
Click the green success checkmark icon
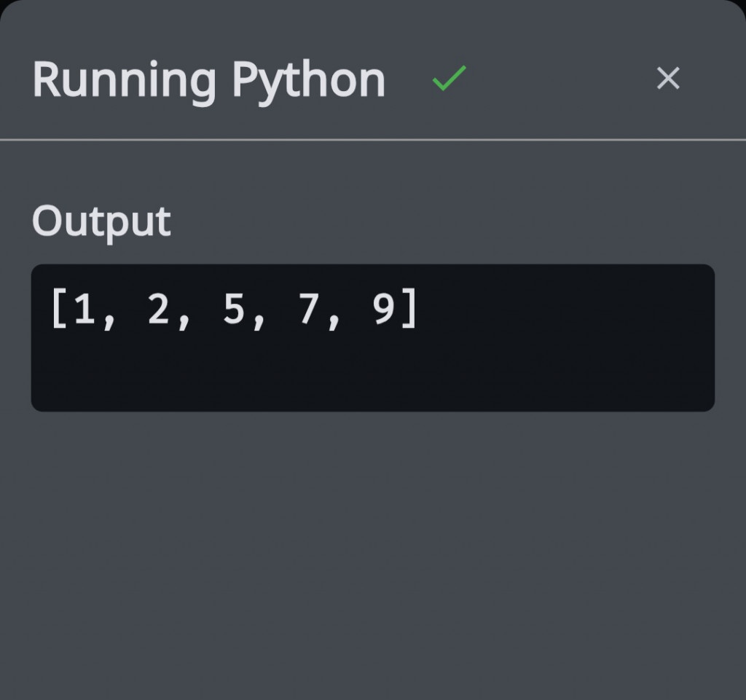(449, 78)
